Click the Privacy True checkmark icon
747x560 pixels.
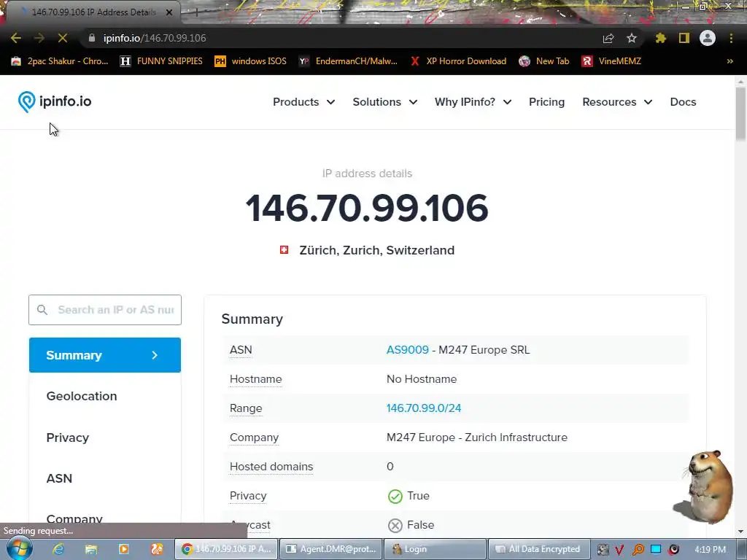(x=395, y=496)
